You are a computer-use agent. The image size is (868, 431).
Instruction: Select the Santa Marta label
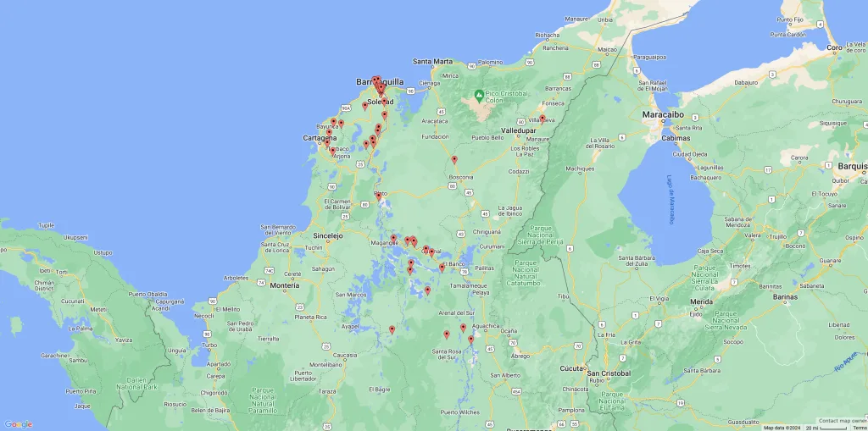(x=432, y=62)
